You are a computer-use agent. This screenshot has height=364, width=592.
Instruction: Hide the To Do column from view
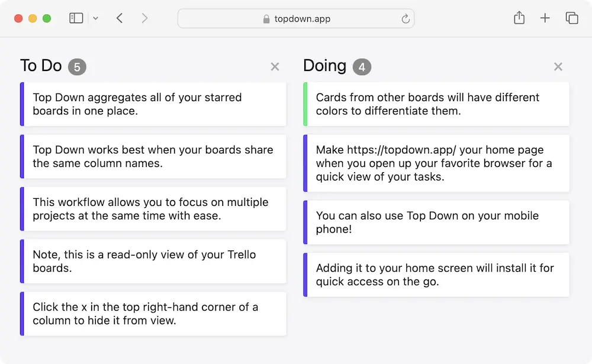click(x=275, y=66)
